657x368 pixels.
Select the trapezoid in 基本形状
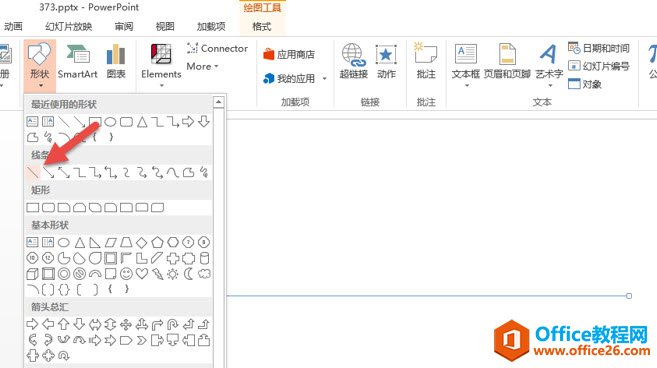coord(126,242)
